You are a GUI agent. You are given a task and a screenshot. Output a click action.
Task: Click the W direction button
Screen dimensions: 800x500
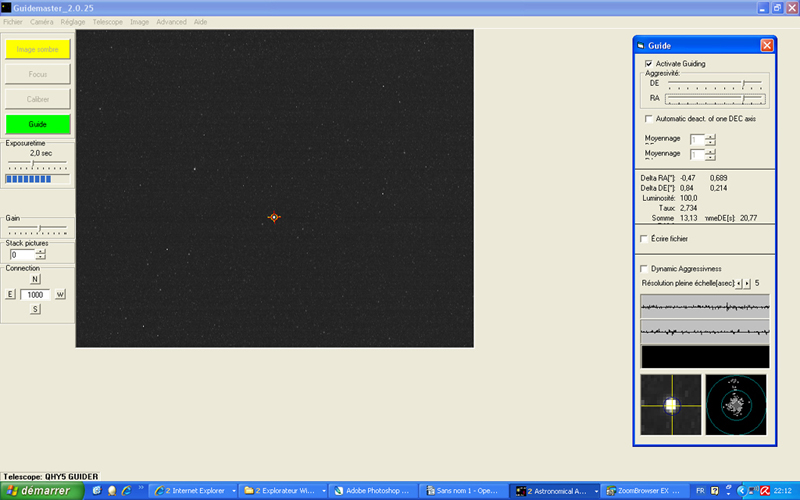pos(60,294)
